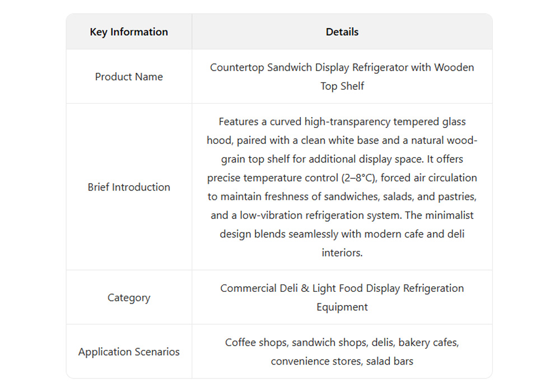Click the "Details" column header

[342, 32]
